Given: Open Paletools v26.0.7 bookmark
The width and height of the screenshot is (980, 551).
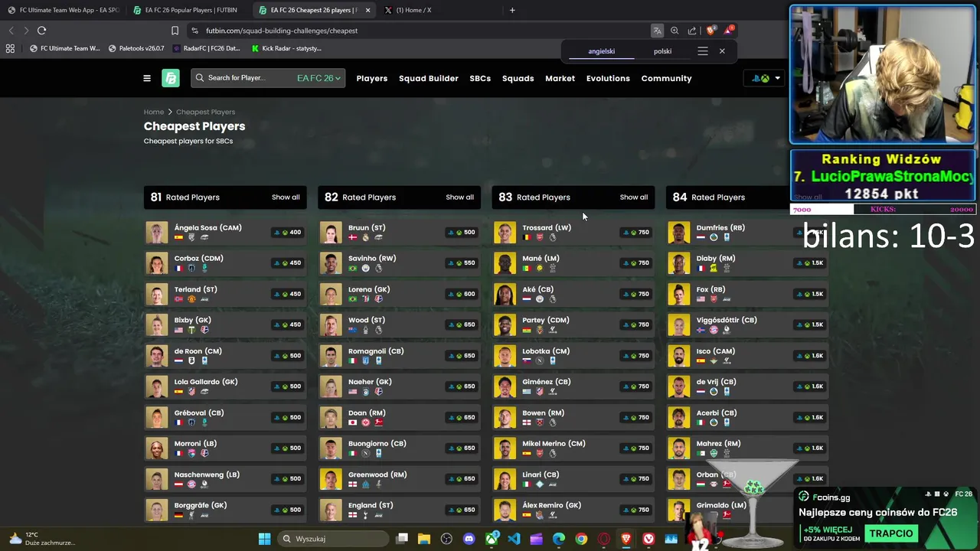Looking at the screenshot, I should point(136,48).
